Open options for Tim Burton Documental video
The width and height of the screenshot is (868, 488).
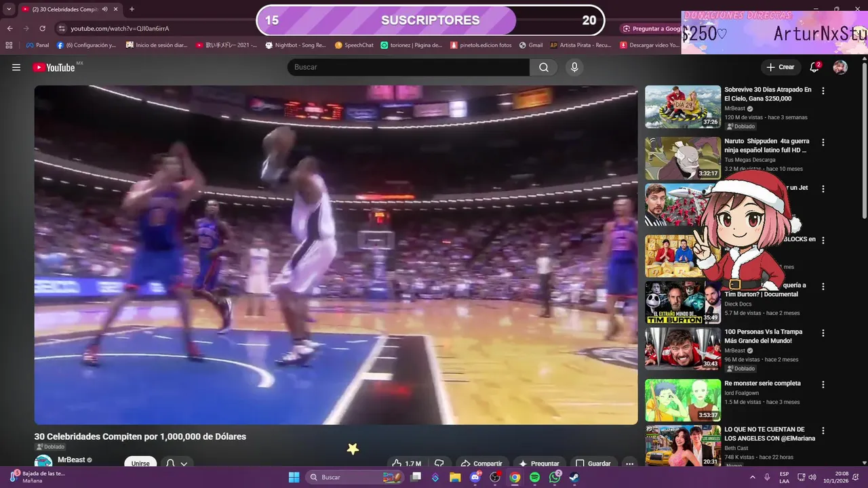(823, 287)
